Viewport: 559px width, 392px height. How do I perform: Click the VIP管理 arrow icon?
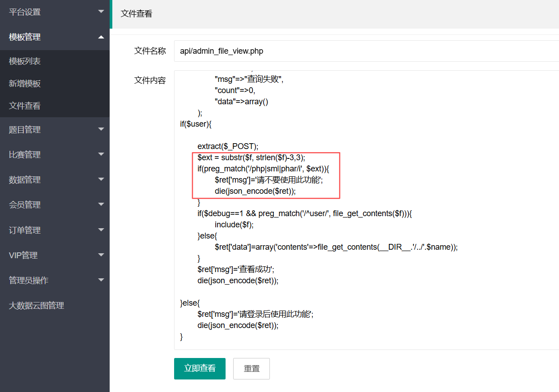point(101,255)
